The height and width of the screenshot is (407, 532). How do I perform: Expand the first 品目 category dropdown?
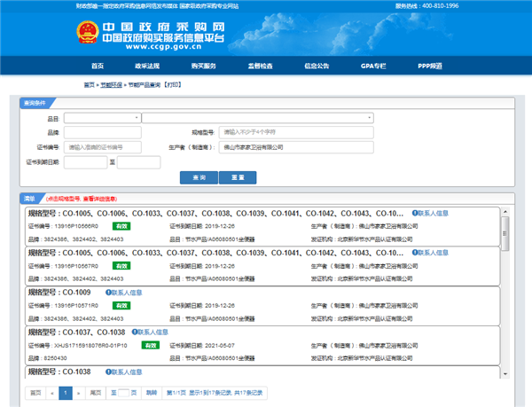(x=103, y=118)
